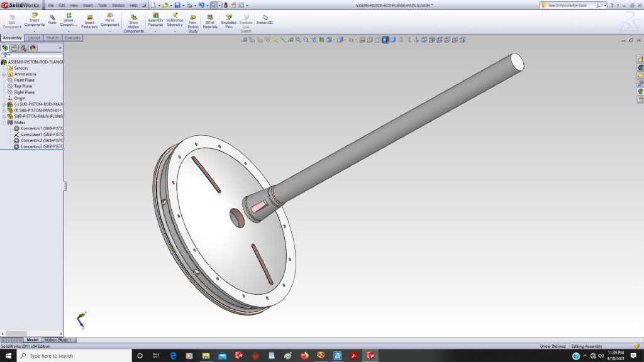Click the Open file icon
The width and height of the screenshot is (644, 362).
pos(165,5)
